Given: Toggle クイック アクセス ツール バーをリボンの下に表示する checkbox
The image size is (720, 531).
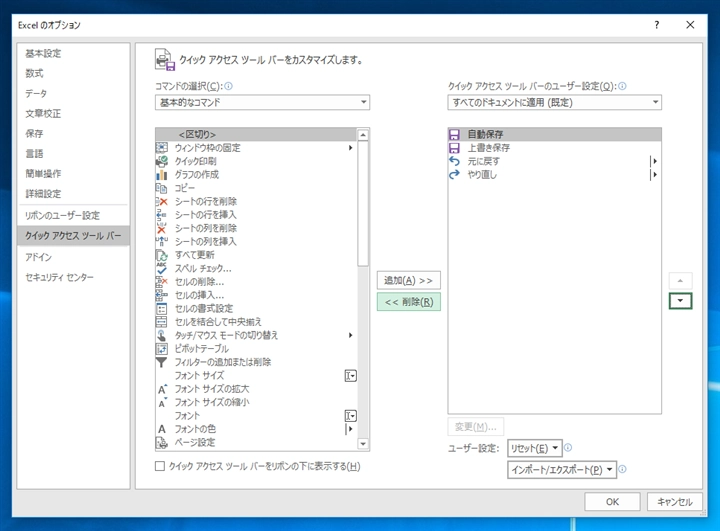Looking at the screenshot, I should coord(160,466).
